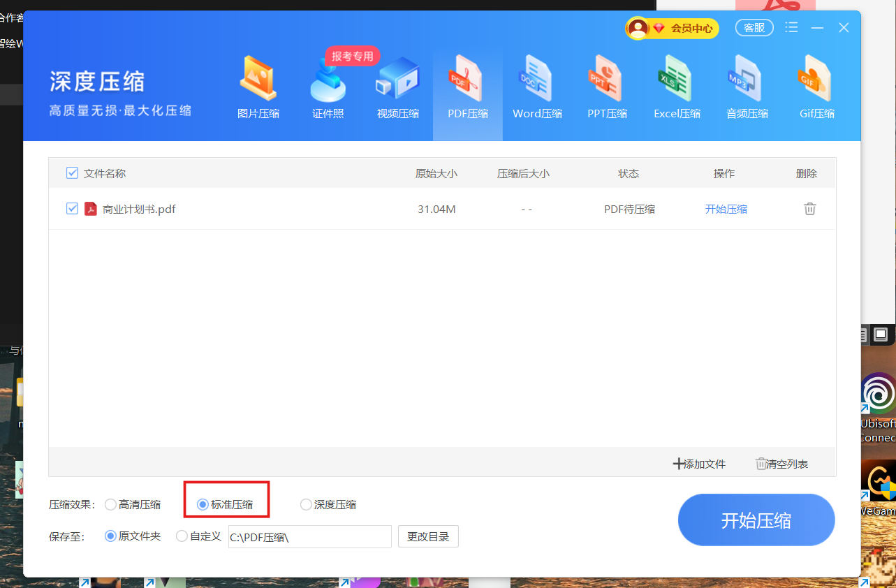The height and width of the screenshot is (588, 896).
Task: Click the PDF待压缩 status text
Action: pos(629,209)
